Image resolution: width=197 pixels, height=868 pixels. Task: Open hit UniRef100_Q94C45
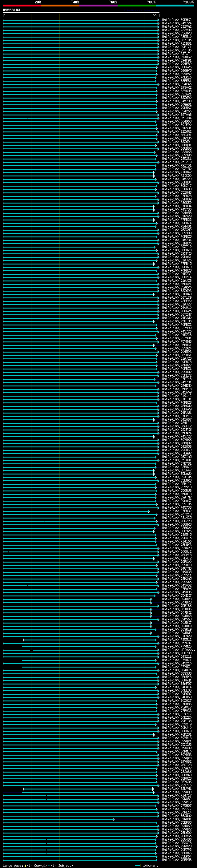[177, 84]
